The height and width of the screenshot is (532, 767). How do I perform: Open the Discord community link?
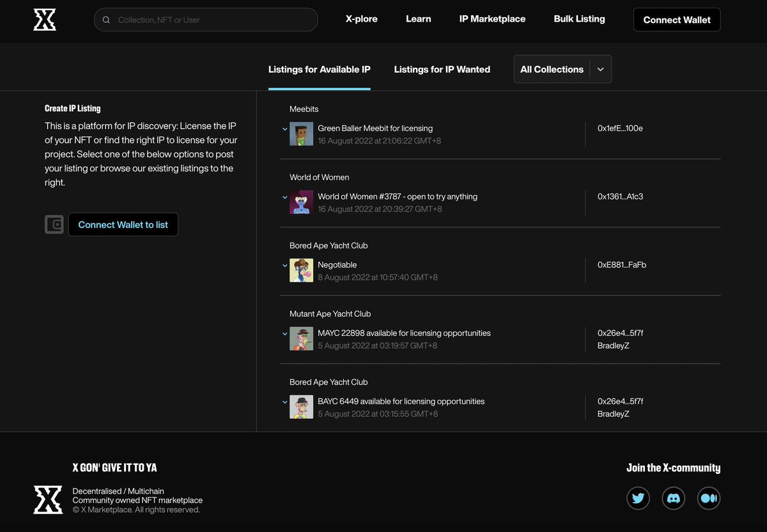pyautogui.click(x=673, y=498)
